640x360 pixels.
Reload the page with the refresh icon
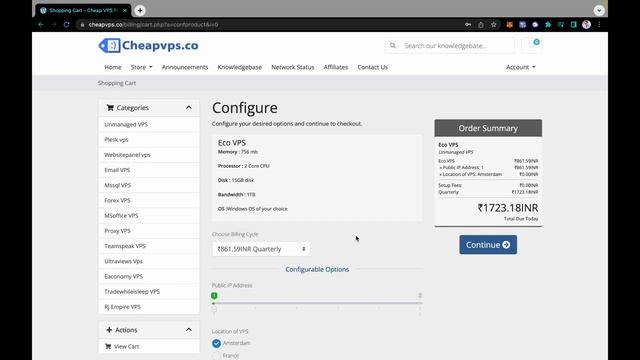(67, 24)
